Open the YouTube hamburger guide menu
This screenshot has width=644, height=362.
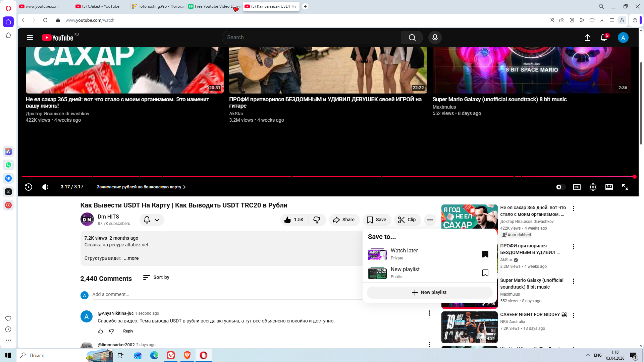tap(30, 38)
